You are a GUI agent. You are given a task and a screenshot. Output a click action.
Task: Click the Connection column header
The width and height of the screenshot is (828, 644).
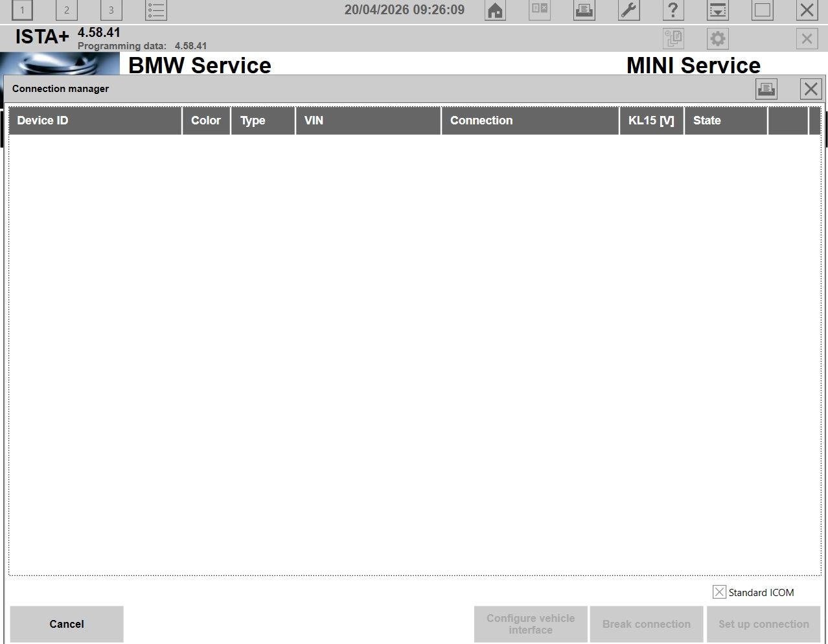[x=530, y=121]
